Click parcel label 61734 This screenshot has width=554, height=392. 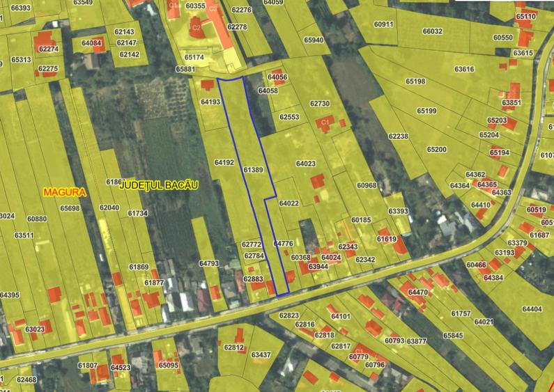coord(138,213)
